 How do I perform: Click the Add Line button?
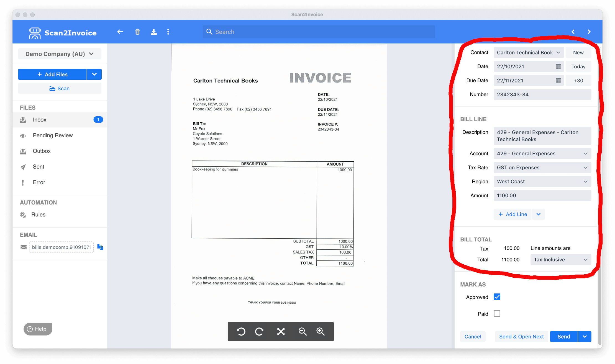pyautogui.click(x=513, y=214)
